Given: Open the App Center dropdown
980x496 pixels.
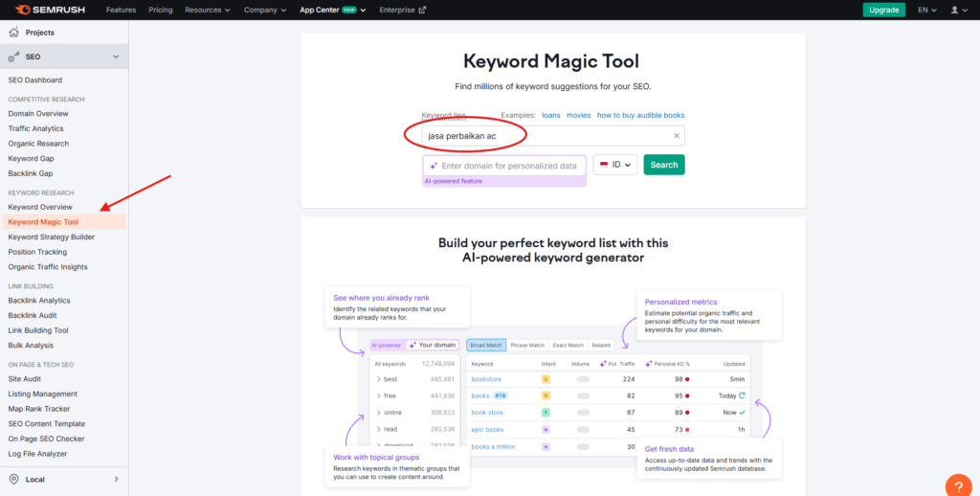Looking at the screenshot, I should [332, 10].
